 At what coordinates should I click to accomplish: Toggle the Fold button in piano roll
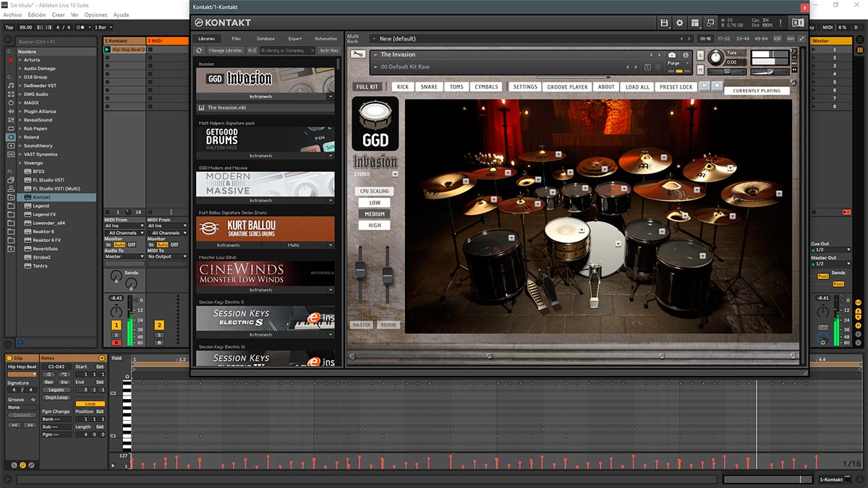coord(117,359)
